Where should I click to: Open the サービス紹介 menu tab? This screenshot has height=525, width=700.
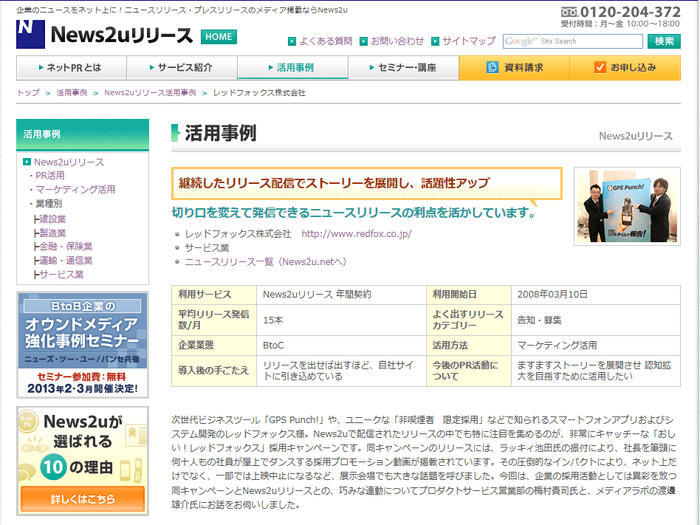(x=182, y=67)
